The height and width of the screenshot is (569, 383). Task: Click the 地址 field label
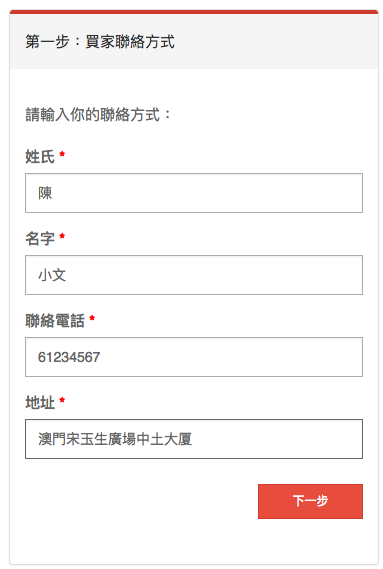coord(40,403)
